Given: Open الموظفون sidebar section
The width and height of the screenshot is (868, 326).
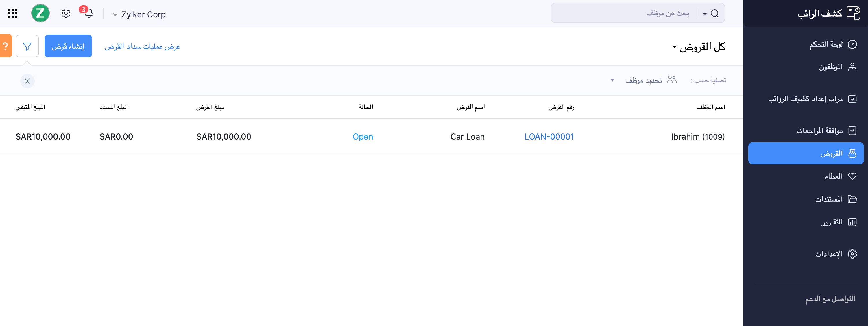Looking at the screenshot, I should [x=831, y=67].
